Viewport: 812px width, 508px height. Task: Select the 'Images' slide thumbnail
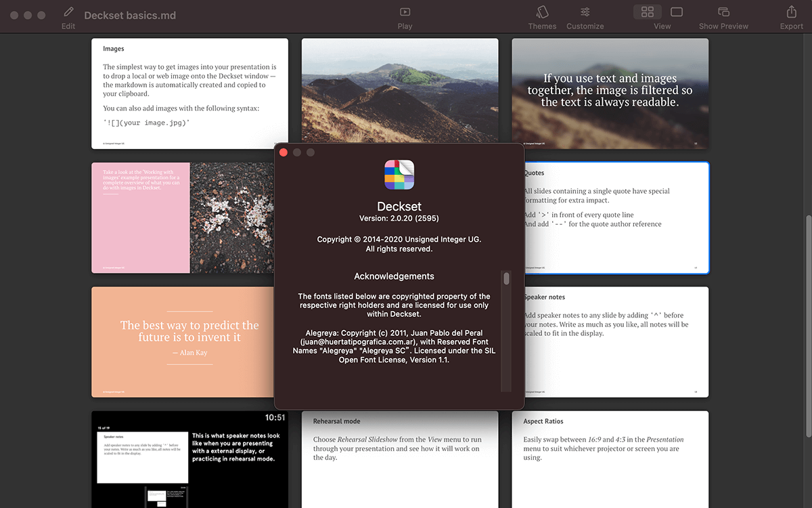(190, 93)
